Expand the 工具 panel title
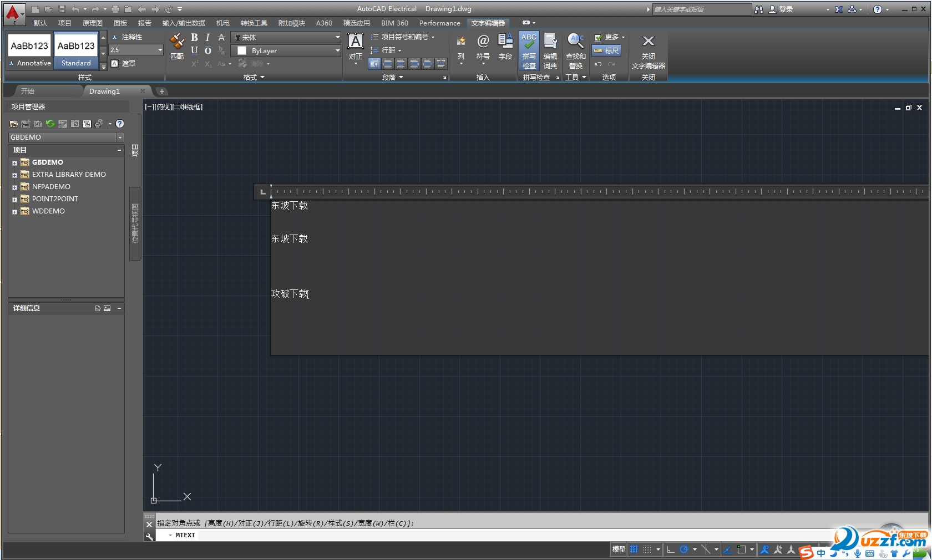The image size is (932, 560). pos(575,78)
